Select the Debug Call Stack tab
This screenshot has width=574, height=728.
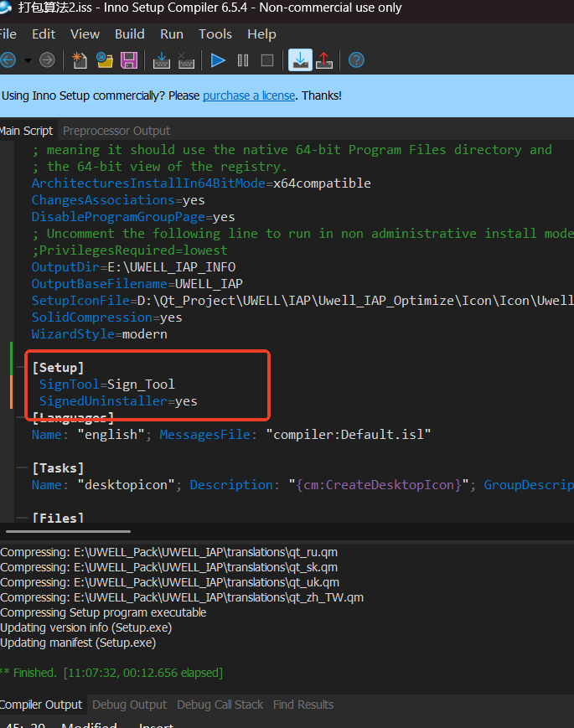coord(220,705)
